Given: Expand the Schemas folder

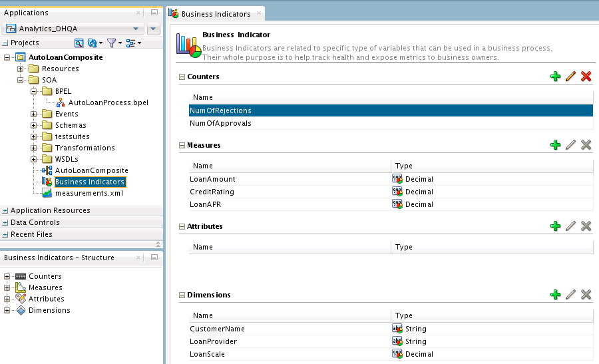Looking at the screenshot, I should coord(34,125).
